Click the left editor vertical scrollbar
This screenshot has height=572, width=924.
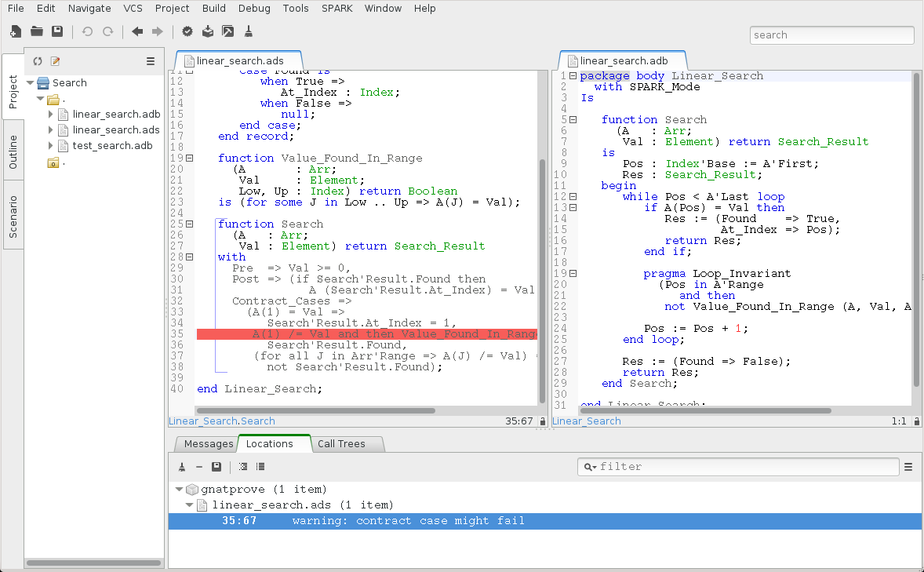click(542, 281)
